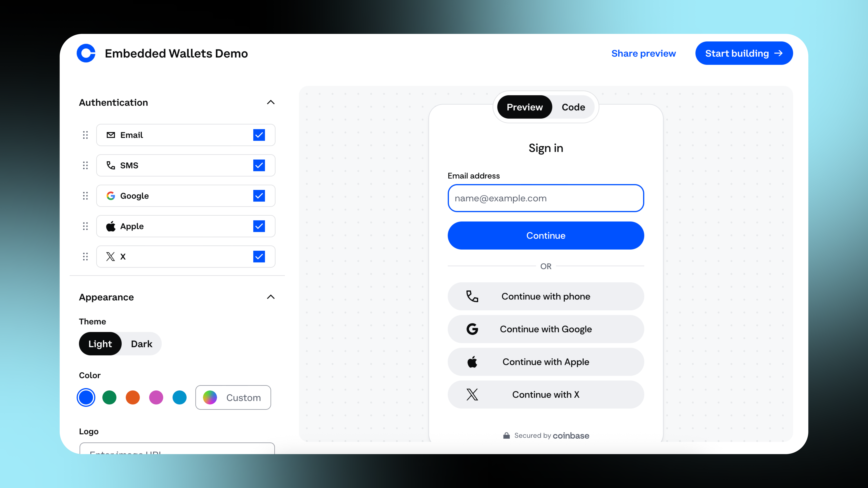This screenshot has width=868, height=488.
Task: Click the drag handle beside X
Action: coord(85,257)
